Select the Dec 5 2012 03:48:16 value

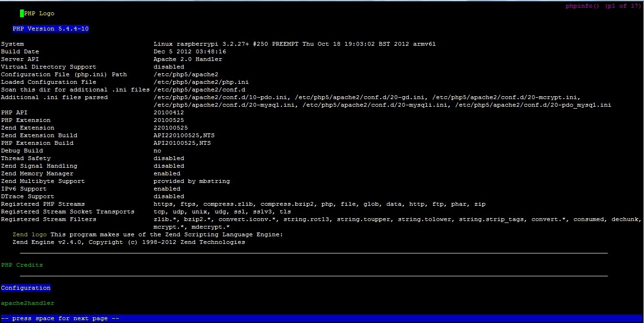pos(190,51)
